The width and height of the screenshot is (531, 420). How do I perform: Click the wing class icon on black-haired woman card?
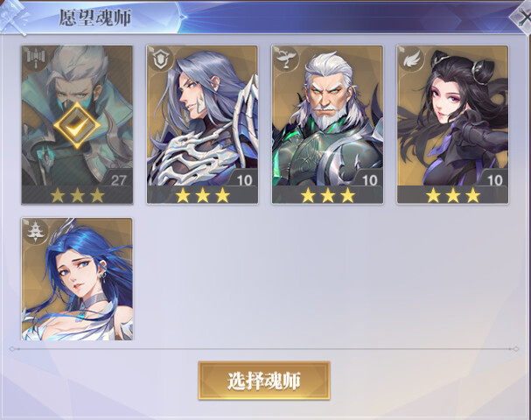411,59
